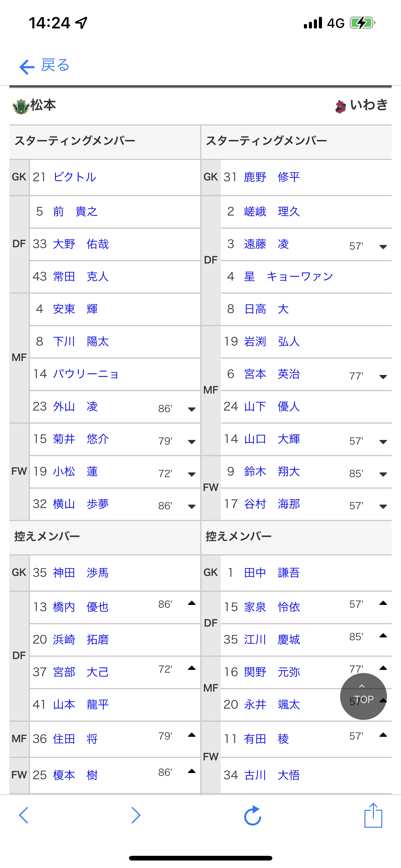Open the share sheet icon
The image size is (401, 868).
tap(373, 815)
